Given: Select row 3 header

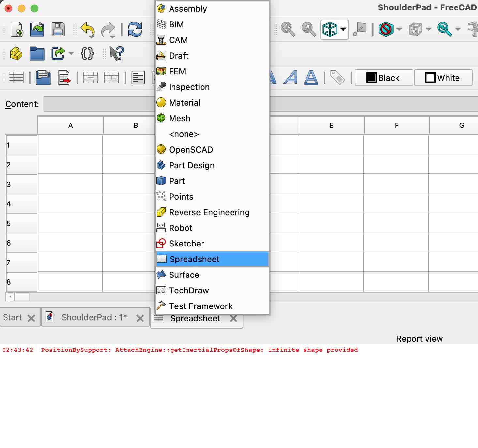Looking at the screenshot, I should coord(21,184).
